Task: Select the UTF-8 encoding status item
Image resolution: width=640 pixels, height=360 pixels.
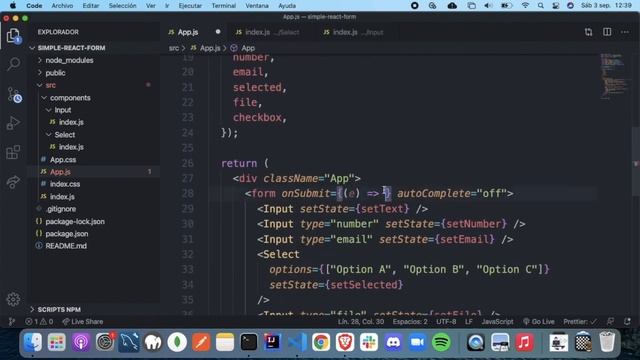Action: point(446,322)
